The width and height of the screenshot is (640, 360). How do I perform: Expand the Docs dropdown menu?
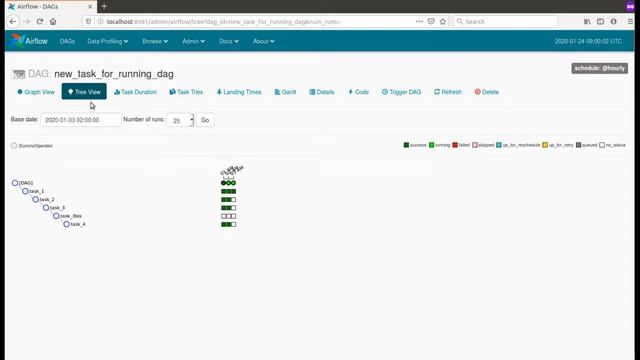tap(229, 41)
